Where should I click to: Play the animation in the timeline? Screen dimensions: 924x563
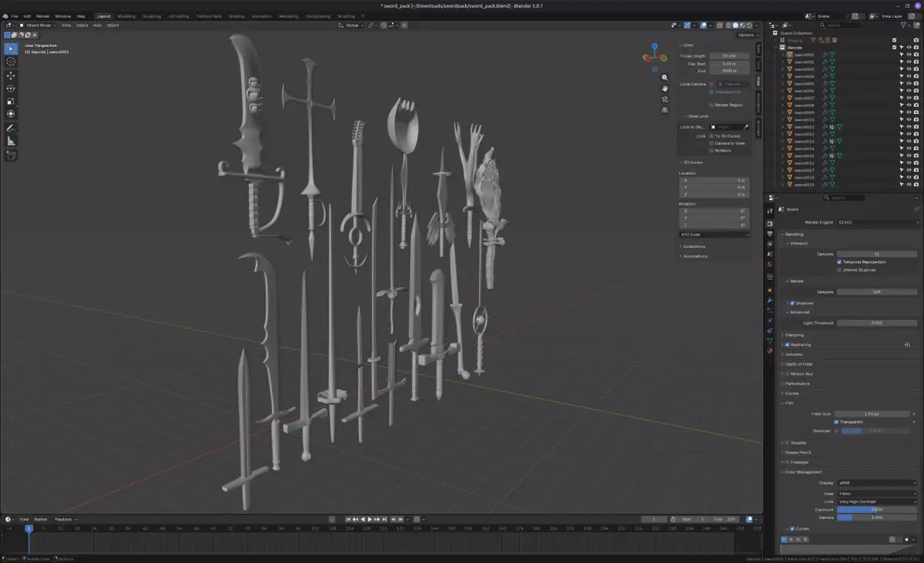(370, 519)
